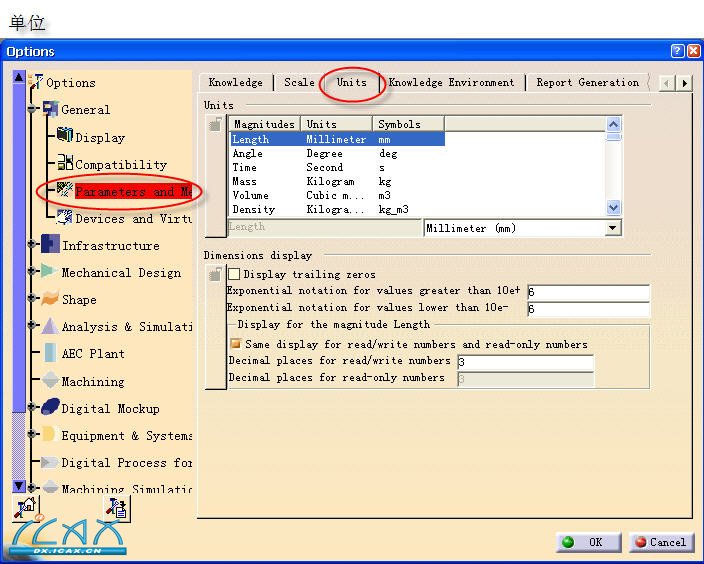Expand the Analysis & Simulation node

point(33,326)
